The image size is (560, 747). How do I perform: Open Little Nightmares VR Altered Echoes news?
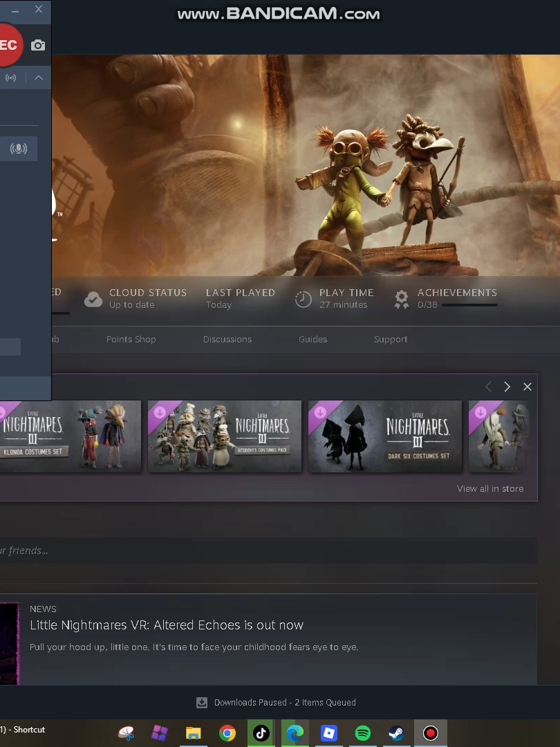[x=167, y=625]
